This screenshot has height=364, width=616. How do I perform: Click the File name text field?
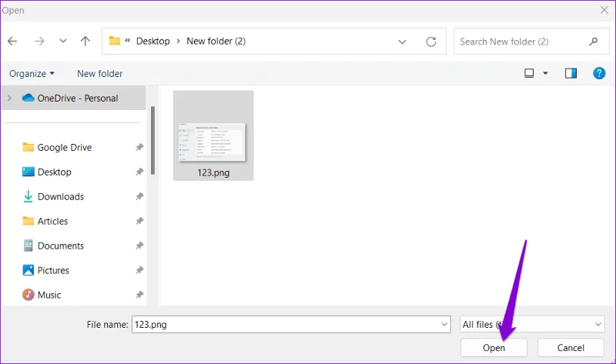click(291, 325)
